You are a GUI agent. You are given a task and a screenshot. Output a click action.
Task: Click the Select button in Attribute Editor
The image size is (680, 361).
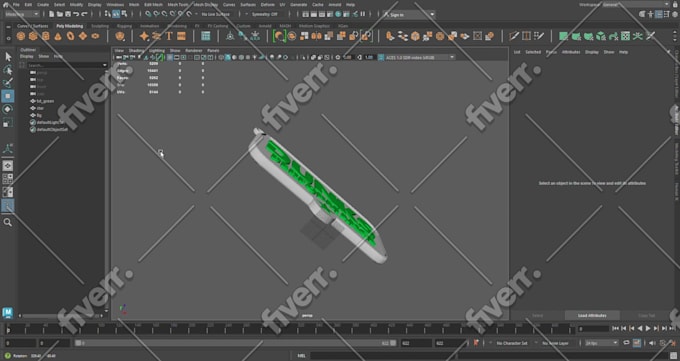tap(537, 315)
